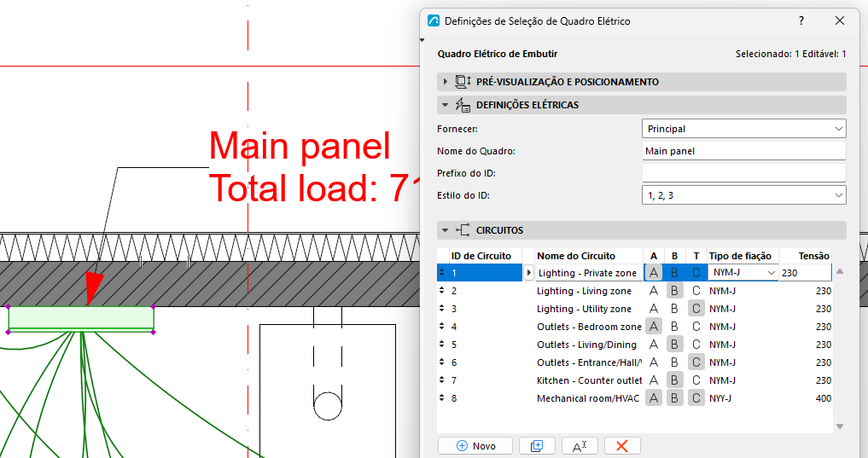Click the circuit name field Lighting - Private zone
Viewport: 868px width, 458px height.
[589, 273]
